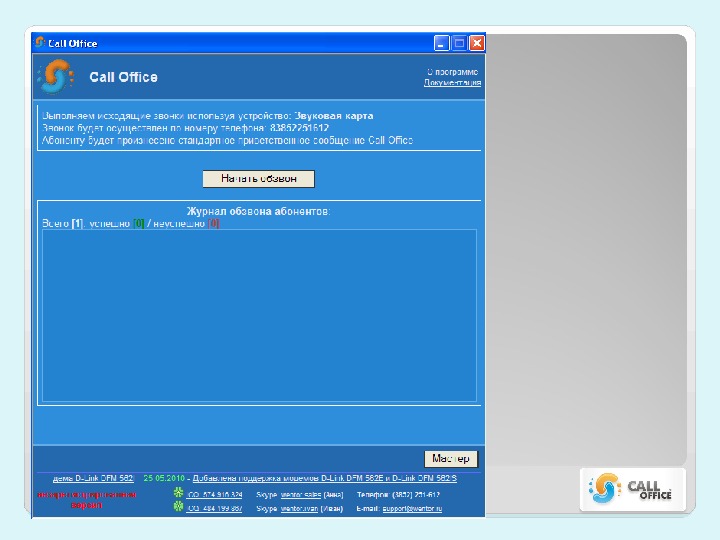Open the 'О программе' about link
The height and width of the screenshot is (540, 720).
click(452, 72)
